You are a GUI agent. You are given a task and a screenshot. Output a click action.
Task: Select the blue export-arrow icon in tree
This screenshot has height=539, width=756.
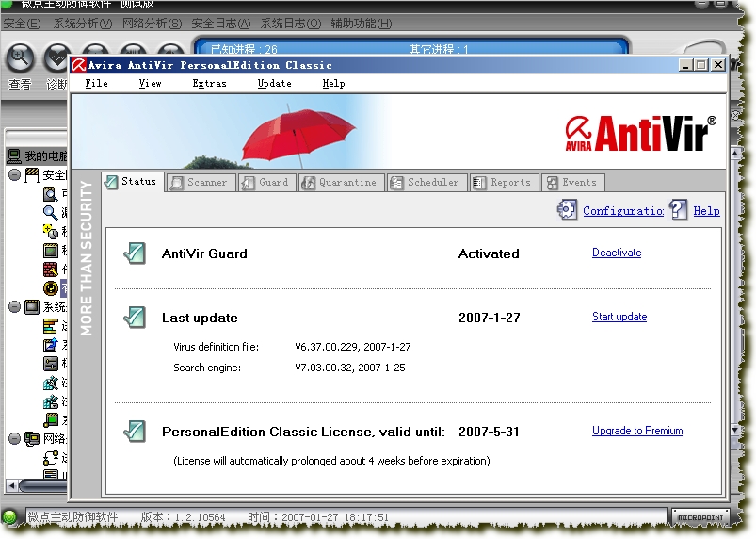tap(51, 345)
